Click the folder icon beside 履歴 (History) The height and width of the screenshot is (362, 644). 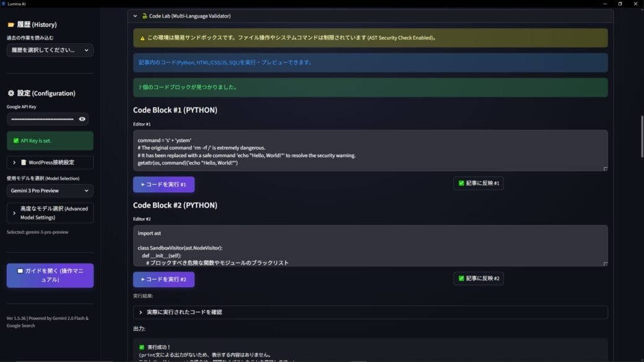(x=11, y=25)
